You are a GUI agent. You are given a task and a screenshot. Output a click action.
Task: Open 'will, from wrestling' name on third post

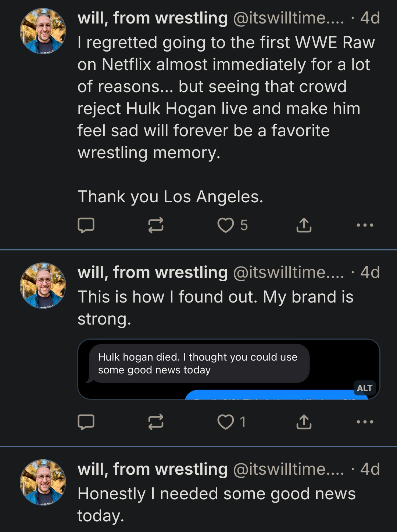point(153,469)
